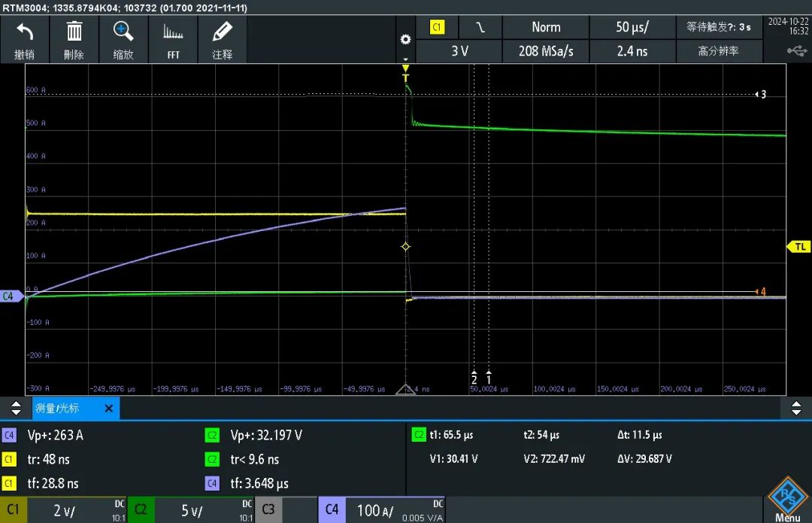Toggle channel C3 on or off

click(x=268, y=509)
